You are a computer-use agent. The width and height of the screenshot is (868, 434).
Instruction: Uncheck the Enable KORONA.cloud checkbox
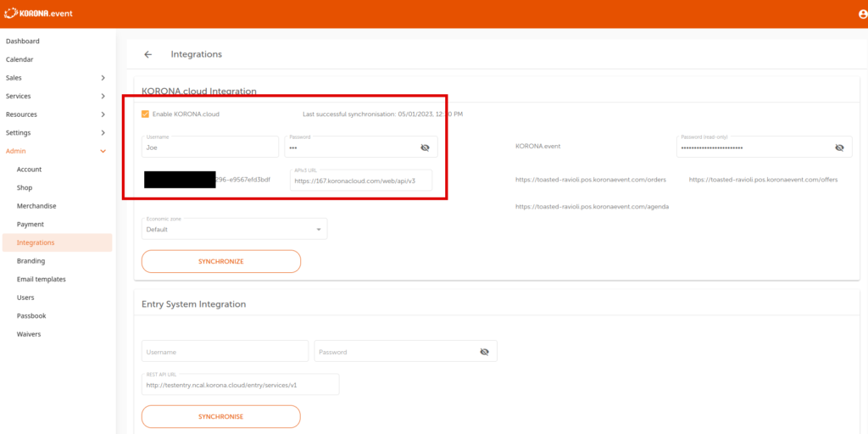[x=145, y=114]
